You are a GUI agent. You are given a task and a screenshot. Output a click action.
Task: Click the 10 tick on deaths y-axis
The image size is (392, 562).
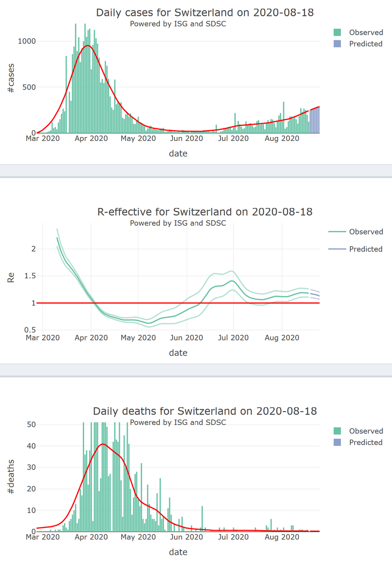(32, 510)
